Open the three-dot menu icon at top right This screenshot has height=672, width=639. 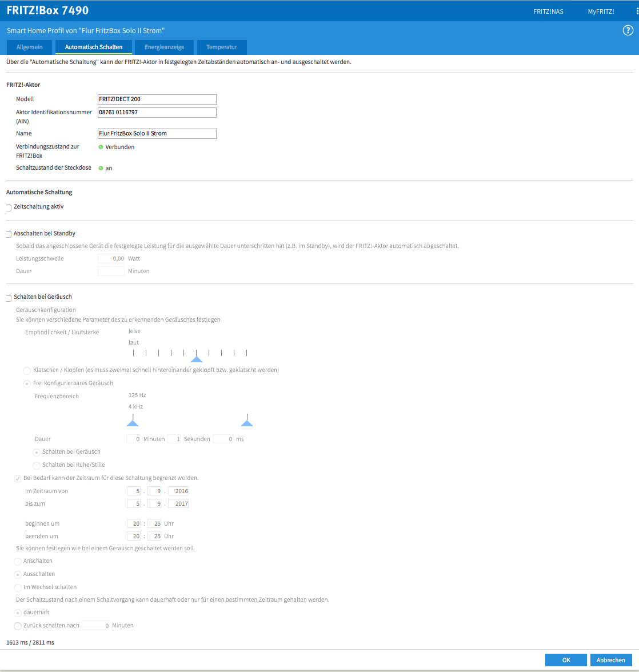(x=637, y=11)
